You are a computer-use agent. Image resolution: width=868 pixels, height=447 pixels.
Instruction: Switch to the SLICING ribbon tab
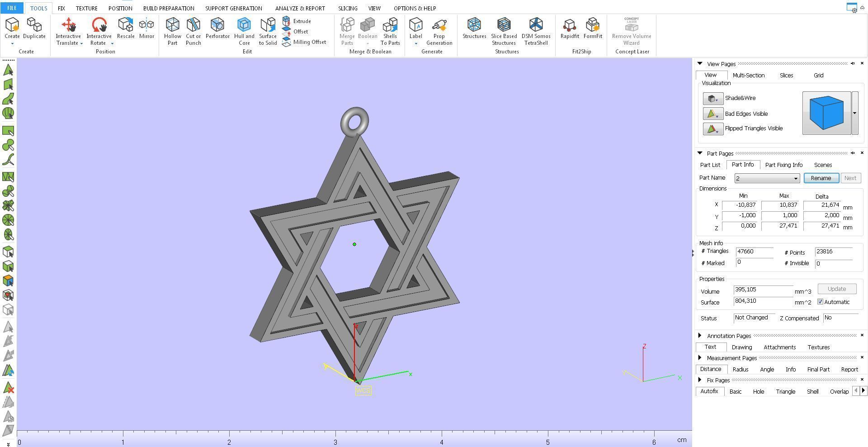[348, 8]
